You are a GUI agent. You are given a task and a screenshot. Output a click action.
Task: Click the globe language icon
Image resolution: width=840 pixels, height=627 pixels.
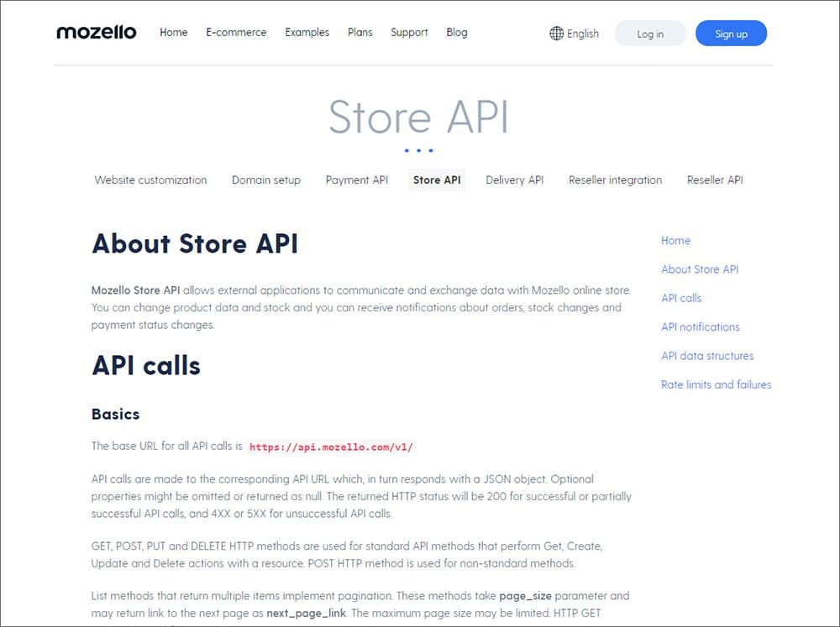(x=557, y=34)
